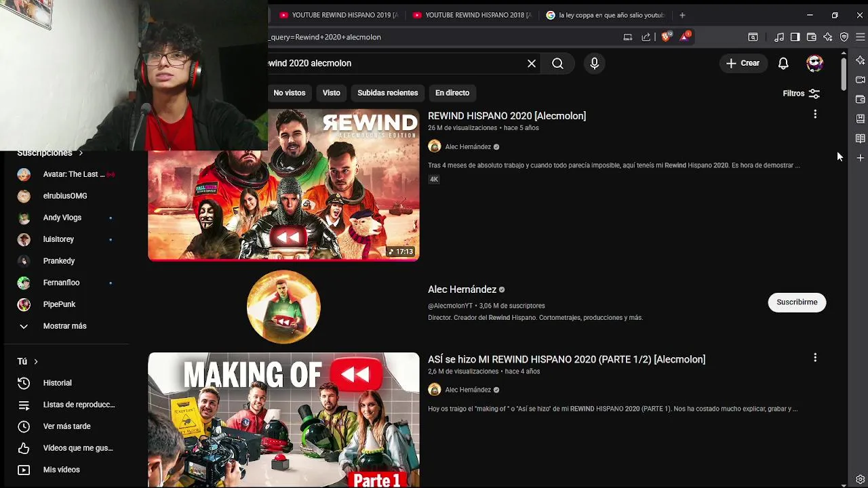Select the 'Visto' filter chip

point(331,93)
